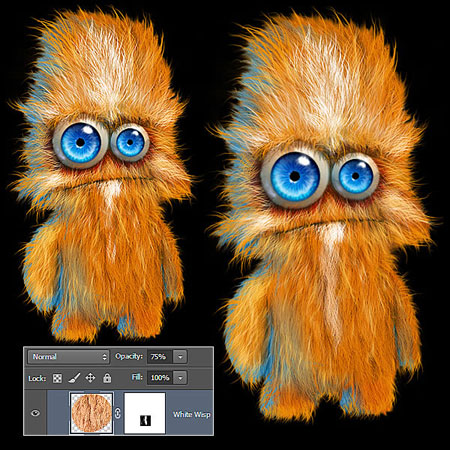Click the Opacity 75% input field
Viewport: 450px width, 450px height.
point(159,357)
